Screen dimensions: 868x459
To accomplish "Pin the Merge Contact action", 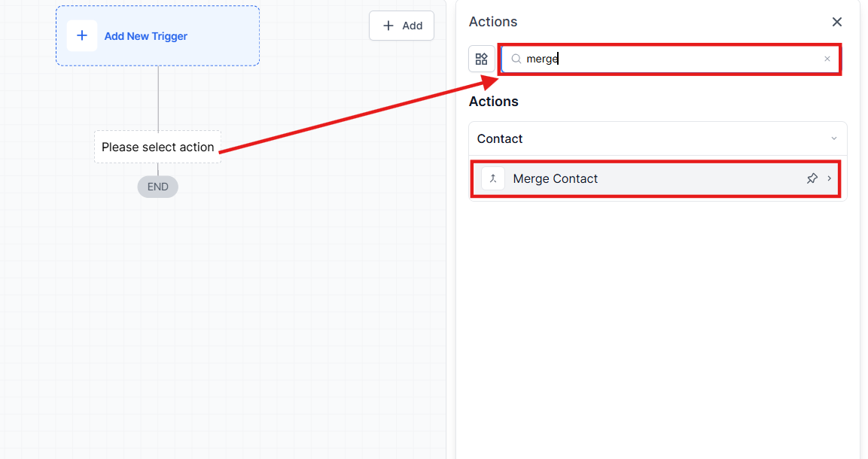I will pyautogui.click(x=812, y=178).
